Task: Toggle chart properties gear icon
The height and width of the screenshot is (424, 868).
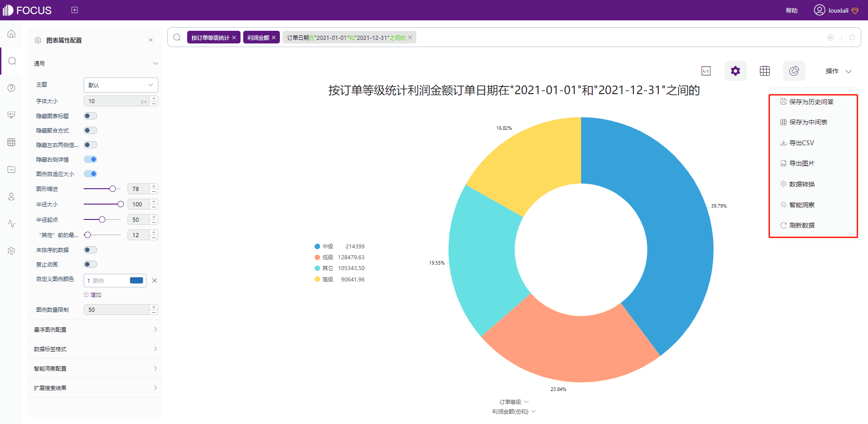Action: click(736, 71)
